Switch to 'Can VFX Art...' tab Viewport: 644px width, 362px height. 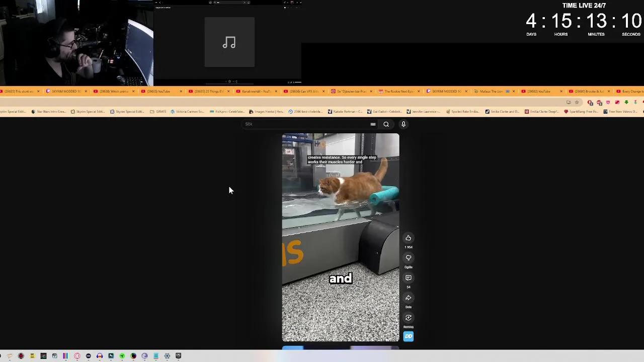(304, 92)
